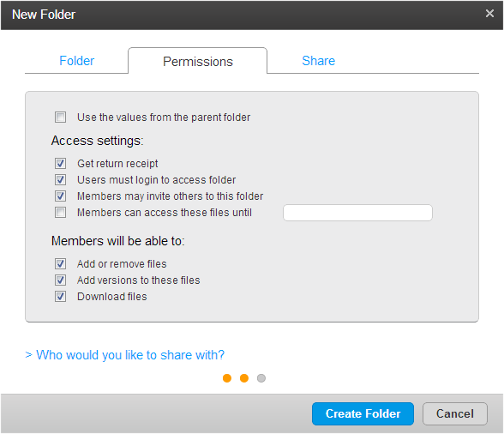Disable the Download files permission
The image size is (504, 434).
60,296
